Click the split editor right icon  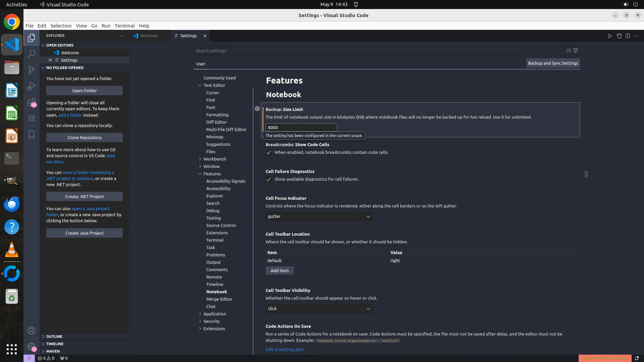628,36
